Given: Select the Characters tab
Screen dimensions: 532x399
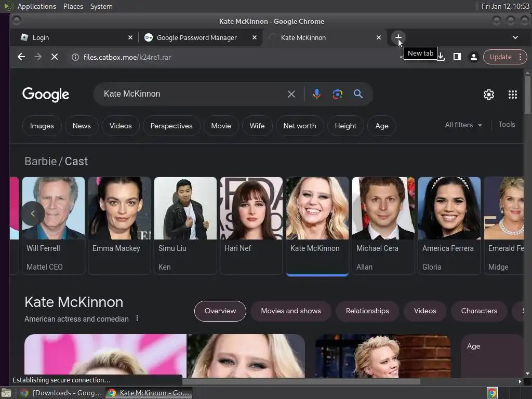Looking at the screenshot, I should pyautogui.click(x=478, y=311).
